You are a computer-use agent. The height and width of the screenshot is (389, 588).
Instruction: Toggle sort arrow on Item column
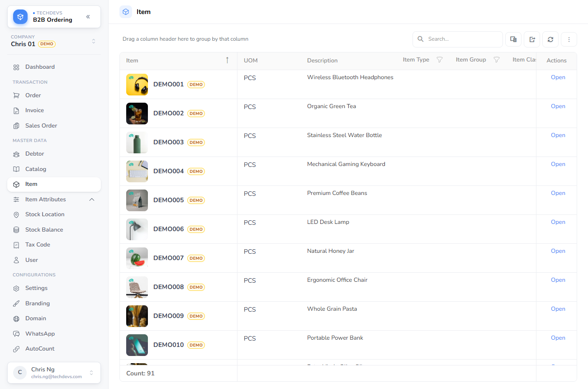[227, 60]
